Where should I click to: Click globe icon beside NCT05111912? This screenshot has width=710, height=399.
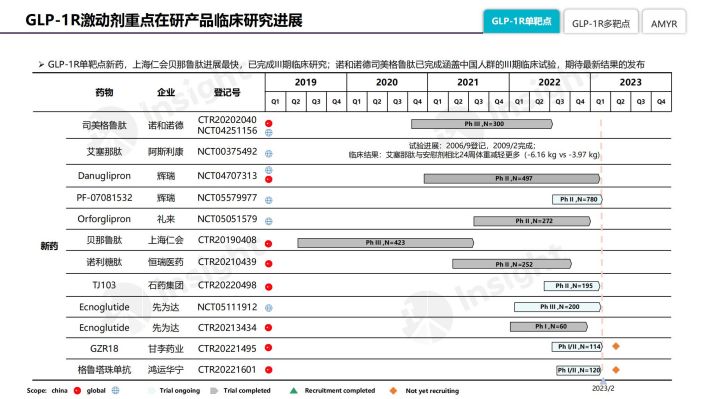tap(269, 308)
